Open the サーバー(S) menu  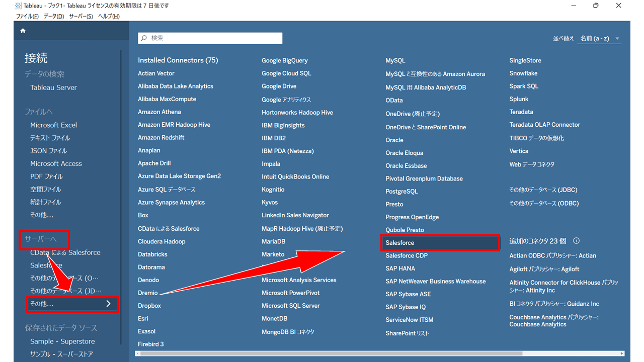(81, 16)
